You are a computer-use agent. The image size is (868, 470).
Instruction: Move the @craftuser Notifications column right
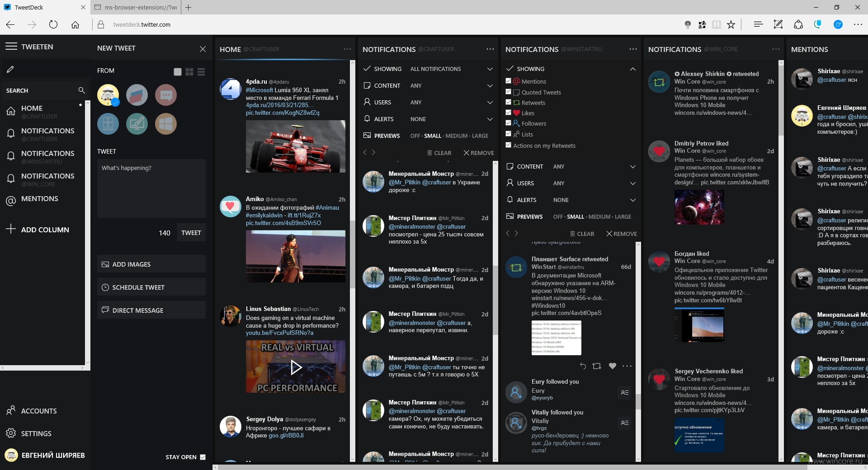373,153
